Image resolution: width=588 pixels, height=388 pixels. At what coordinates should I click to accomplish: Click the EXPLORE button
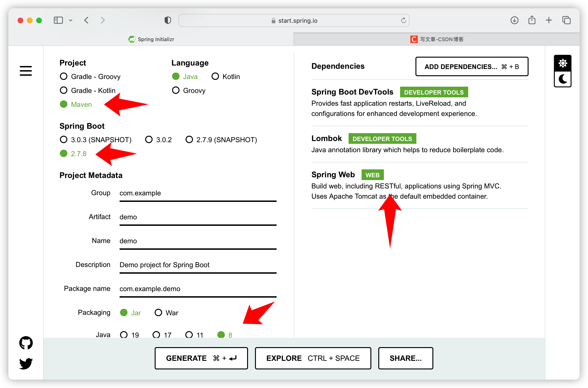(313, 358)
